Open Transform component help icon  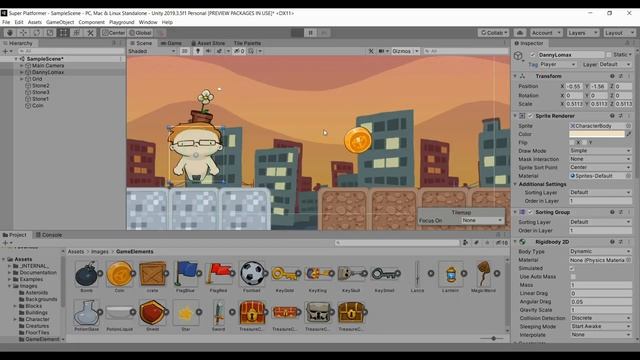[x=612, y=76]
